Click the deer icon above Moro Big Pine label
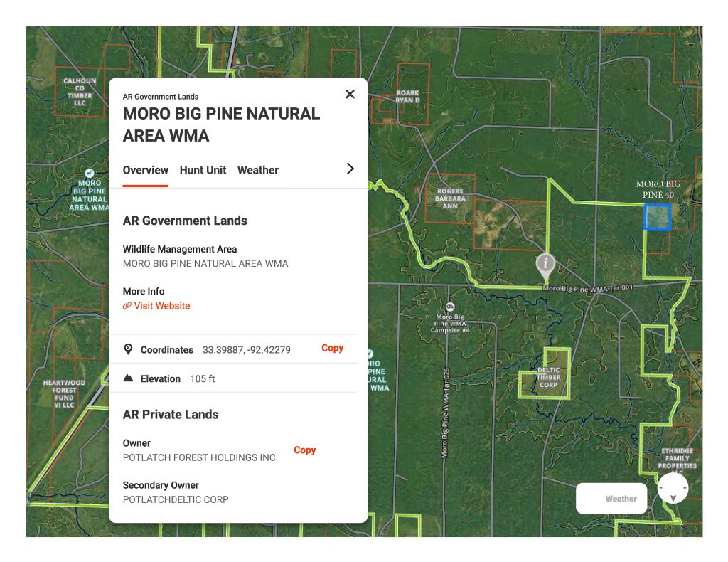This screenshot has height=562, width=728. pyautogui.click(x=89, y=173)
